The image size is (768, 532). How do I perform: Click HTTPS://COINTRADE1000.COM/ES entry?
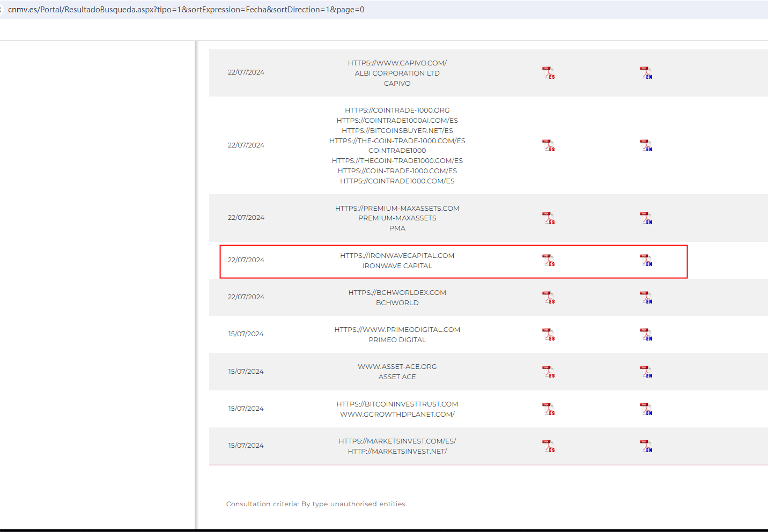(397, 181)
